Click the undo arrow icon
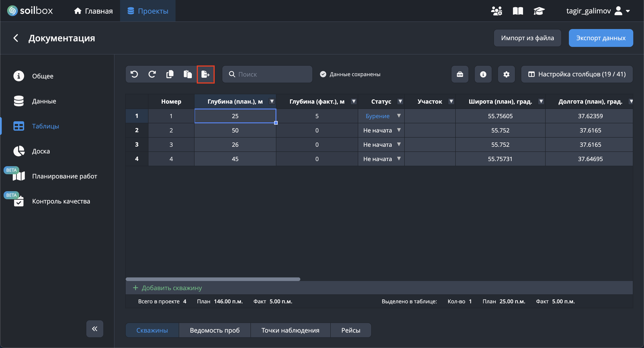The image size is (644, 348). (x=134, y=74)
